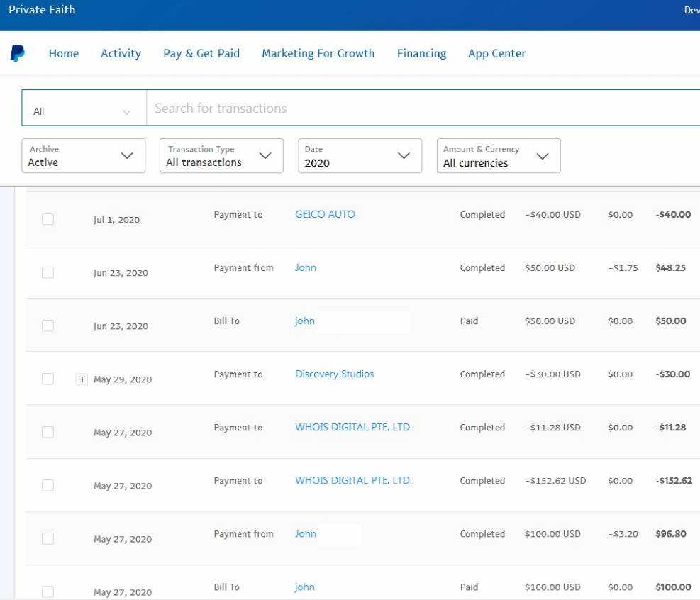Open Marketing For Growth menu
The image size is (700, 600).
318,54
